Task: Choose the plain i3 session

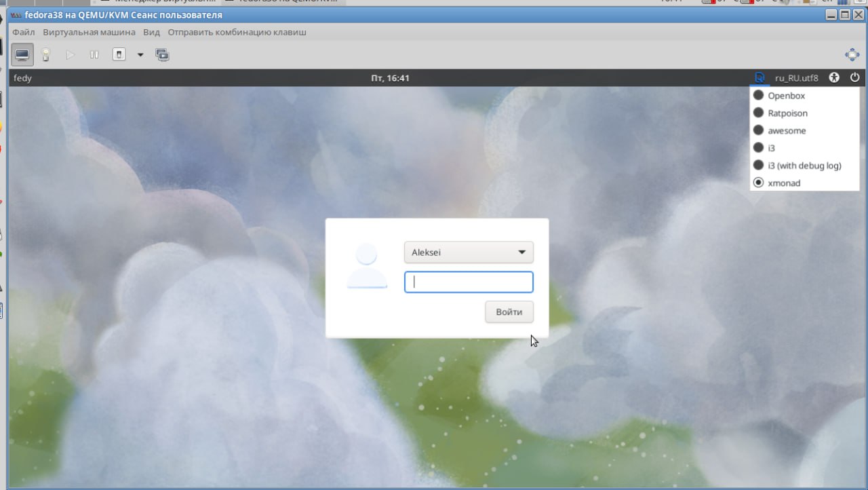Action: 804,147
